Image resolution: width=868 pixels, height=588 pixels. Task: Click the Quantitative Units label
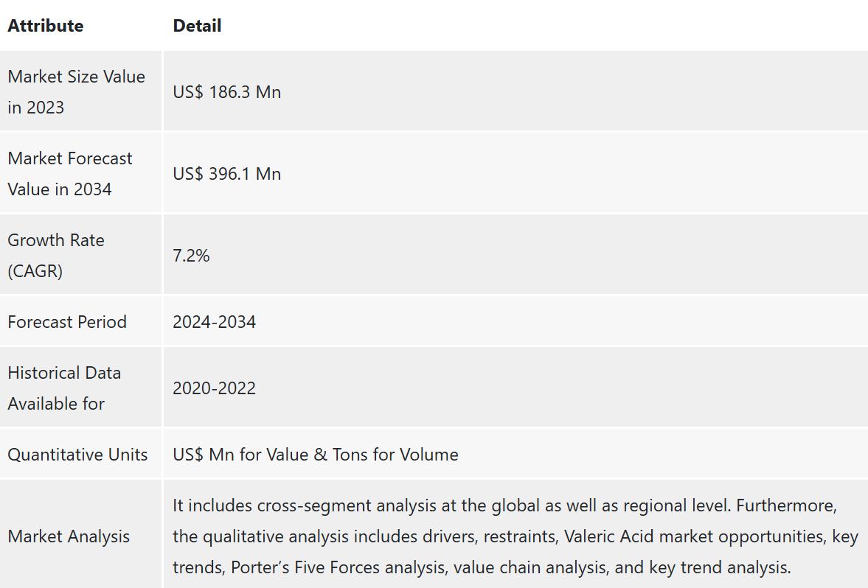pos(77,455)
